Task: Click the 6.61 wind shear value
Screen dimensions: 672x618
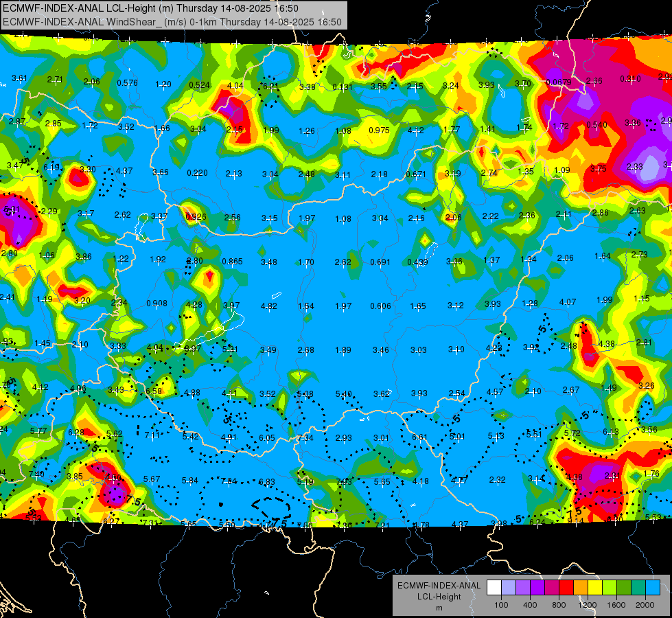Action: pyautogui.click(x=419, y=437)
